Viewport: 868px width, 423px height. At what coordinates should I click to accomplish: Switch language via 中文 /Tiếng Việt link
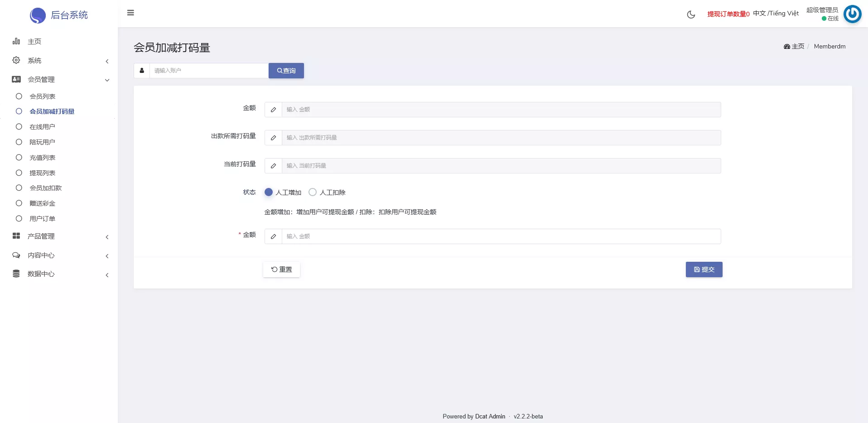[x=776, y=14]
